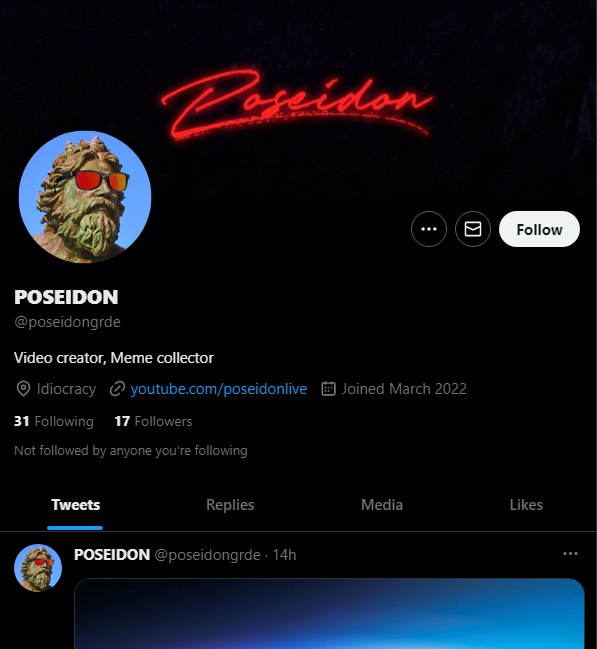Click the location pin icon beside Idiocracy
The width and height of the screenshot is (597, 649).
coord(23,389)
